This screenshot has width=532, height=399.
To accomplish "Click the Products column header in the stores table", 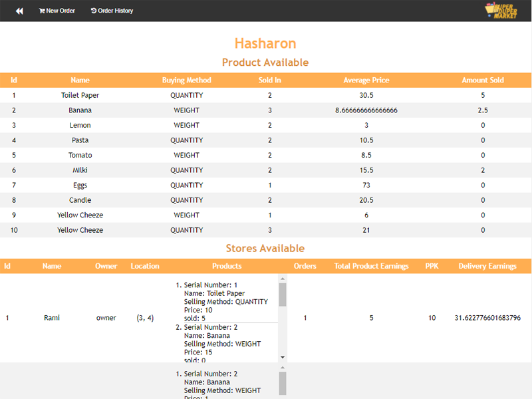I will click(x=227, y=266).
